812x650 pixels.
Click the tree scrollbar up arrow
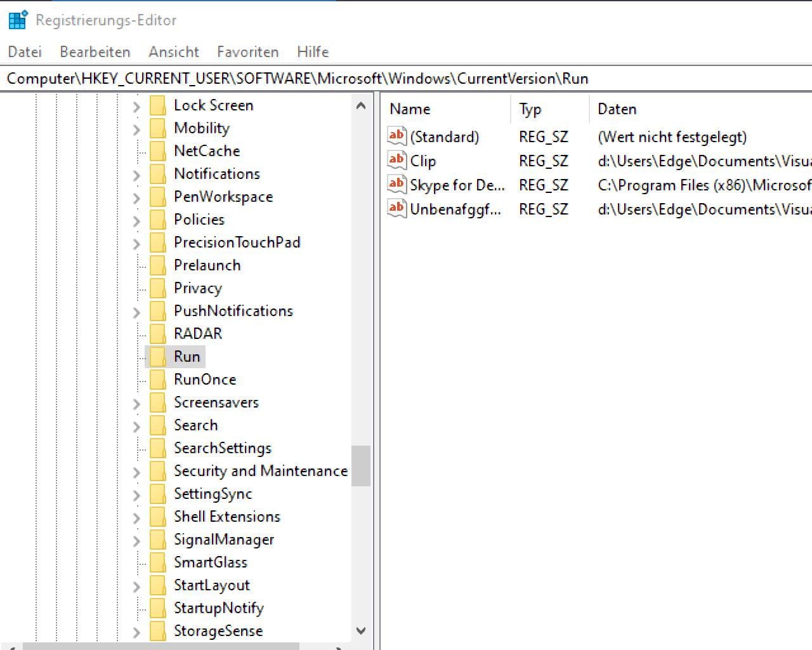pyautogui.click(x=361, y=105)
